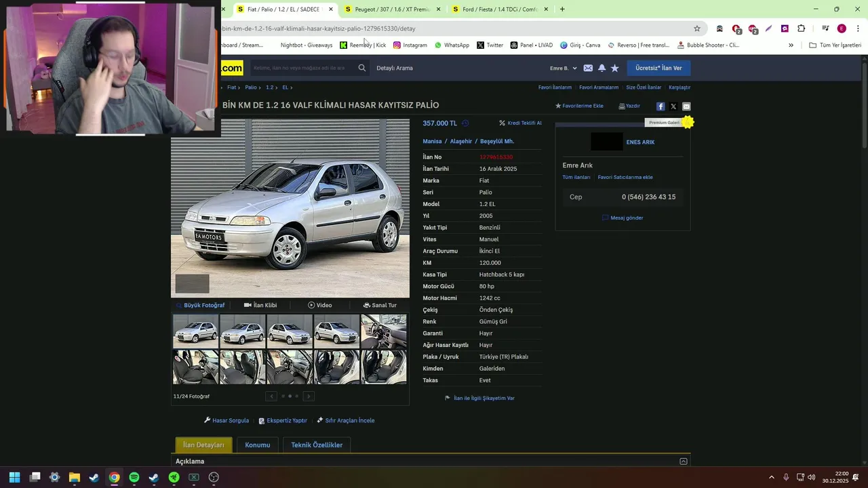Click the Büyük Fotoğraf link
868x488 pixels.
point(201,305)
